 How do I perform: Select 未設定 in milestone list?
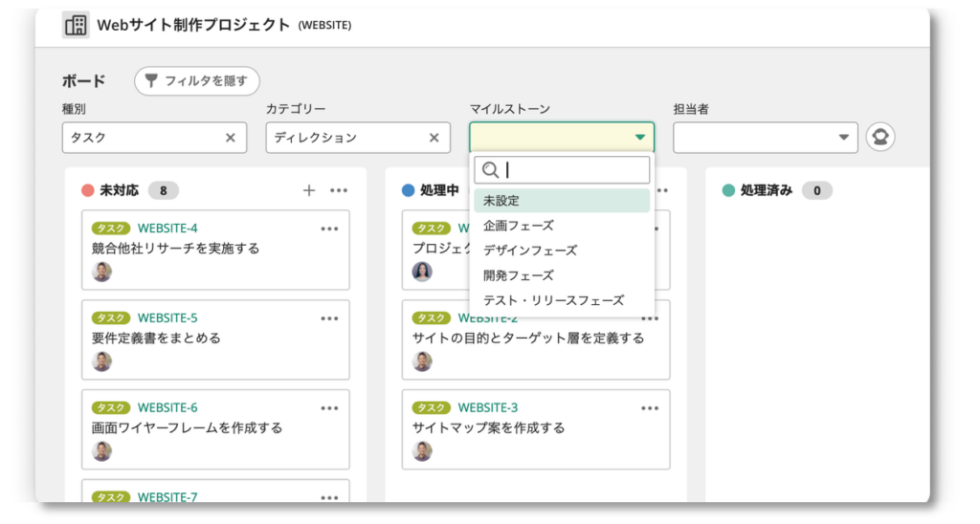pyautogui.click(x=562, y=201)
